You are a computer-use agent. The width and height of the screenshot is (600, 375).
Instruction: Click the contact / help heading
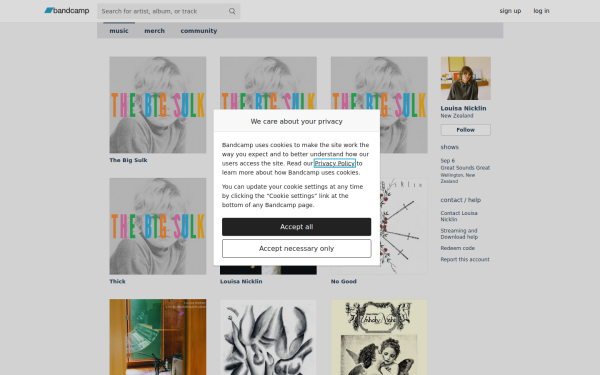tap(461, 200)
